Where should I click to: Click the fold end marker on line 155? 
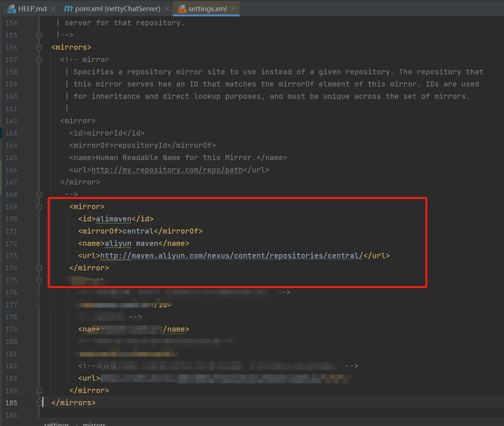point(39,35)
